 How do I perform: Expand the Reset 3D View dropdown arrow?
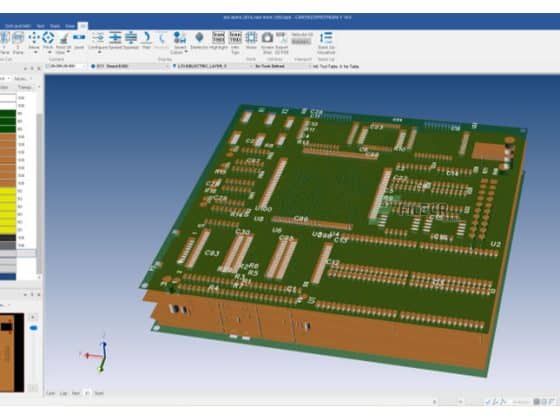[x=68, y=52]
